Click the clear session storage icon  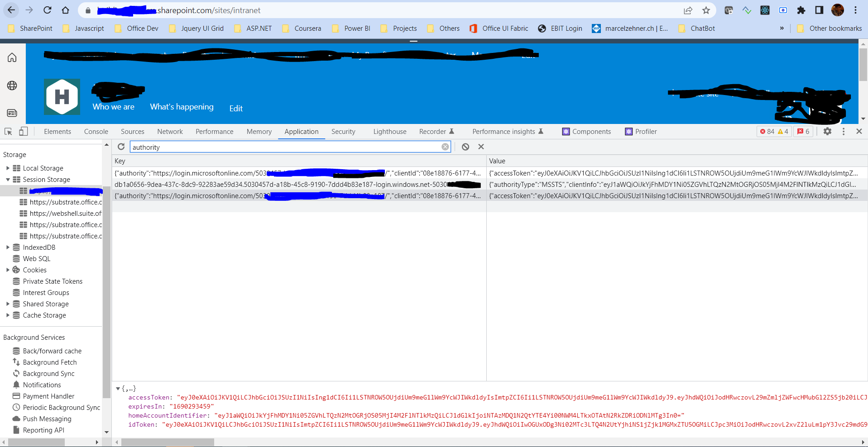tap(465, 147)
